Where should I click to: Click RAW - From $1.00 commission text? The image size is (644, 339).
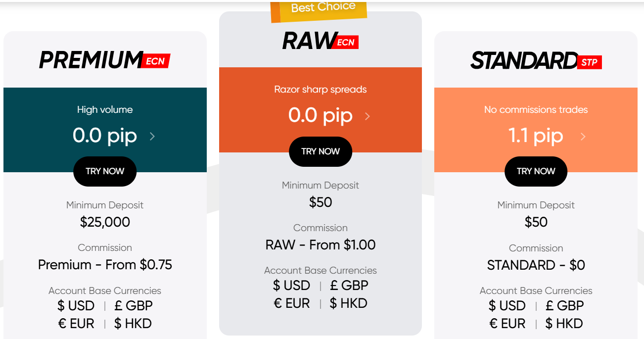point(321,245)
